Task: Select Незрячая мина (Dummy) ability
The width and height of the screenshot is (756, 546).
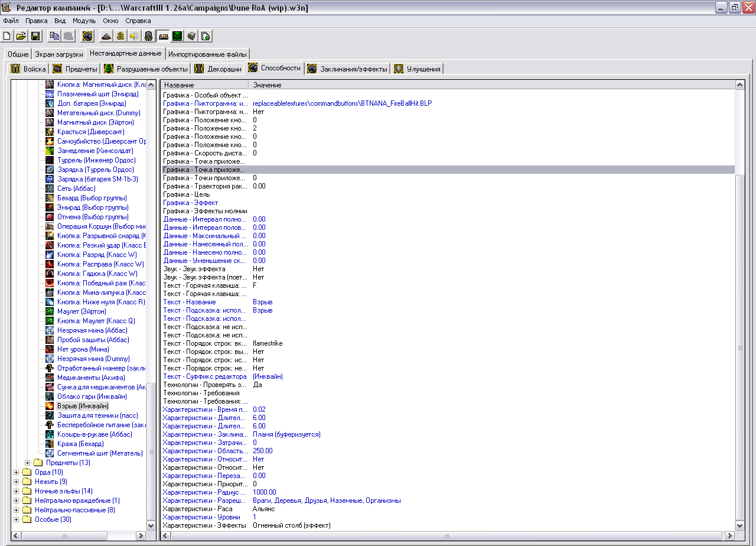Action: click(x=93, y=359)
